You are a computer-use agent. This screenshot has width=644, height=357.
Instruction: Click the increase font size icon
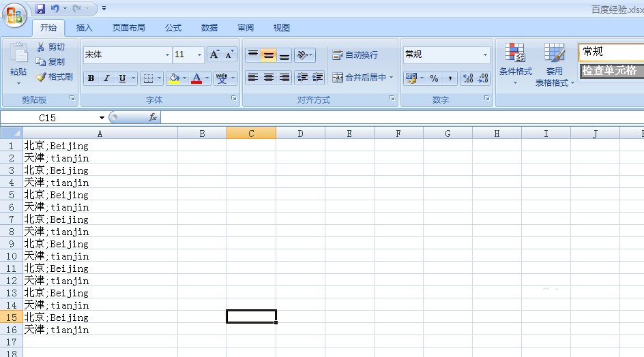click(214, 55)
